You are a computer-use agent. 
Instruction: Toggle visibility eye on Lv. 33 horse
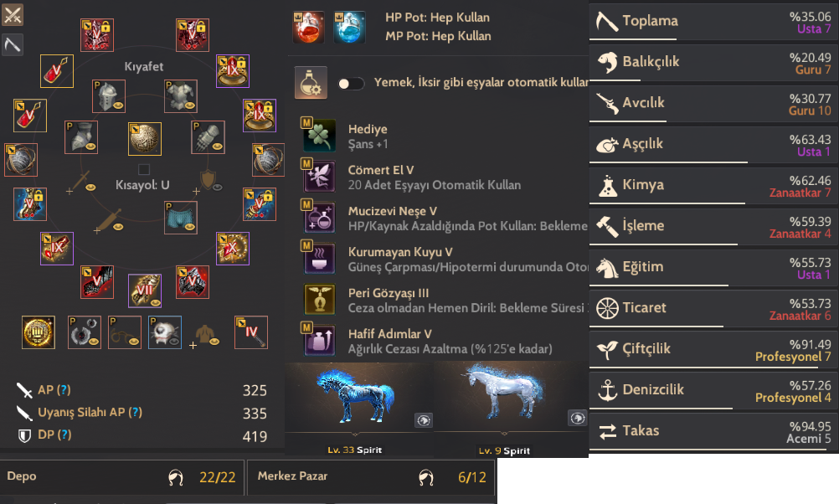point(423,420)
